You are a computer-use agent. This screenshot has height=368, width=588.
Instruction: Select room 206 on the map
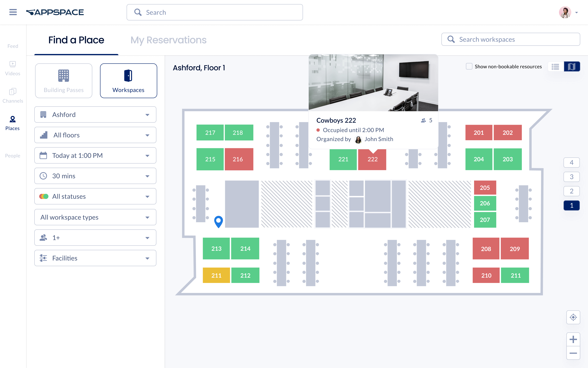pyautogui.click(x=485, y=203)
